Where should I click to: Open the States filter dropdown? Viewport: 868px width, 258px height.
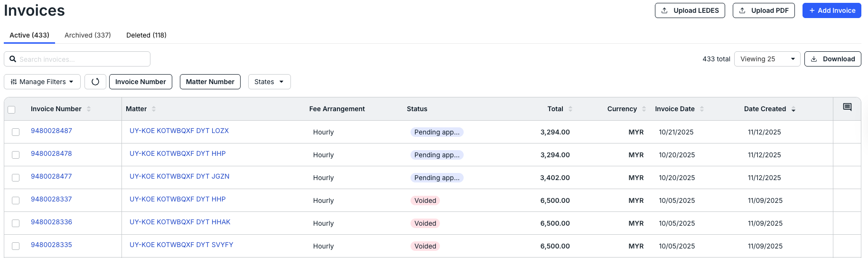[269, 82]
